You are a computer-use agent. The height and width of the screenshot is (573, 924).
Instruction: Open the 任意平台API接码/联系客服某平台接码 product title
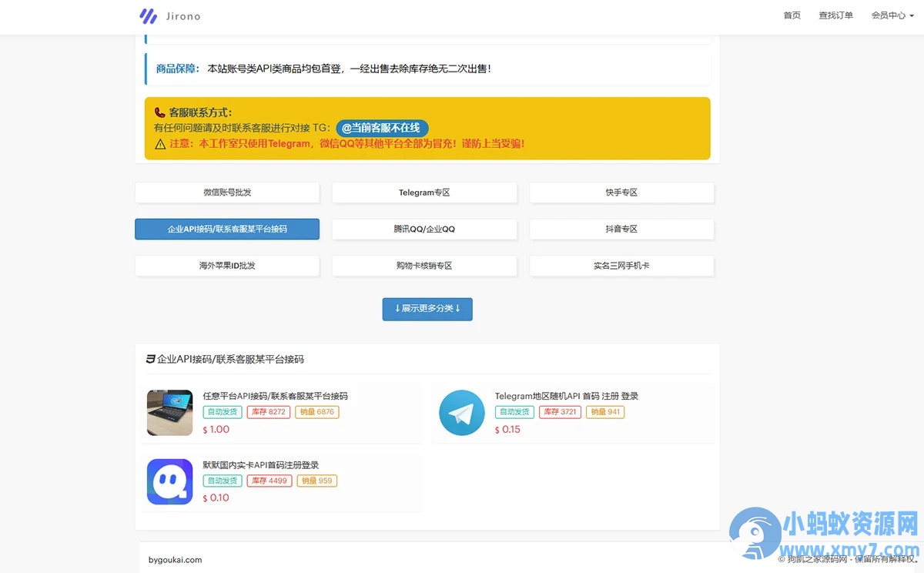tap(275, 396)
